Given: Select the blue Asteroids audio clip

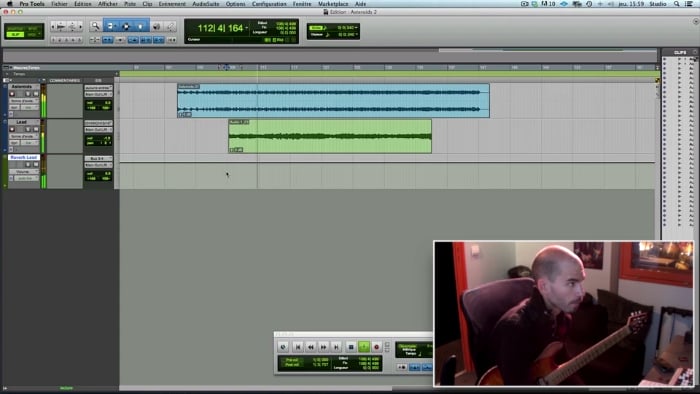Looking at the screenshot, I should [x=333, y=100].
